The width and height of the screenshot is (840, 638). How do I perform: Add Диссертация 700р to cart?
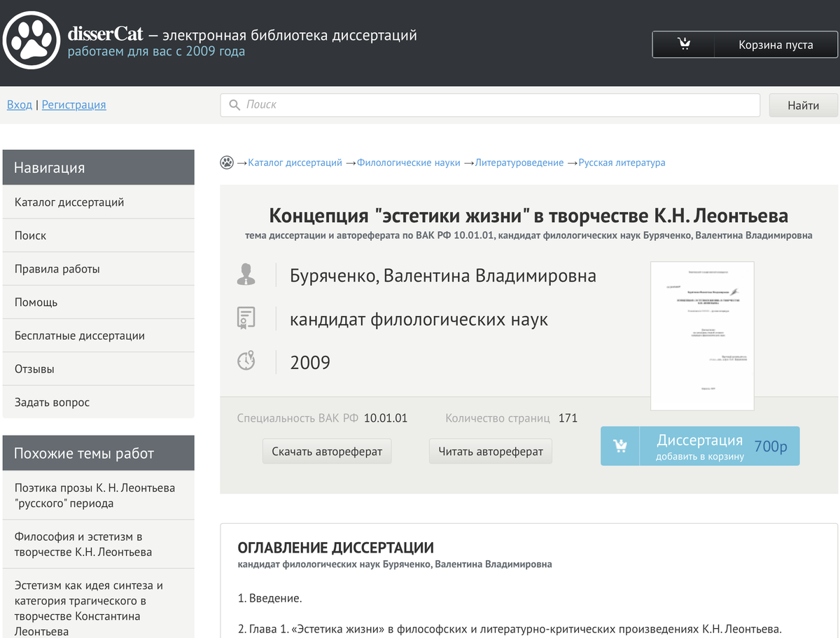coord(700,446)
